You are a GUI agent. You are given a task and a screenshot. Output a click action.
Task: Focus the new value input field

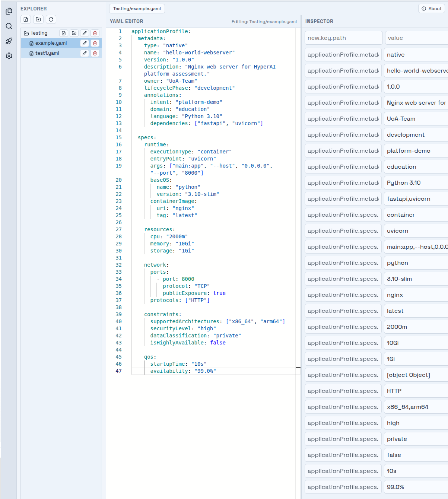[x=416, y=38]
